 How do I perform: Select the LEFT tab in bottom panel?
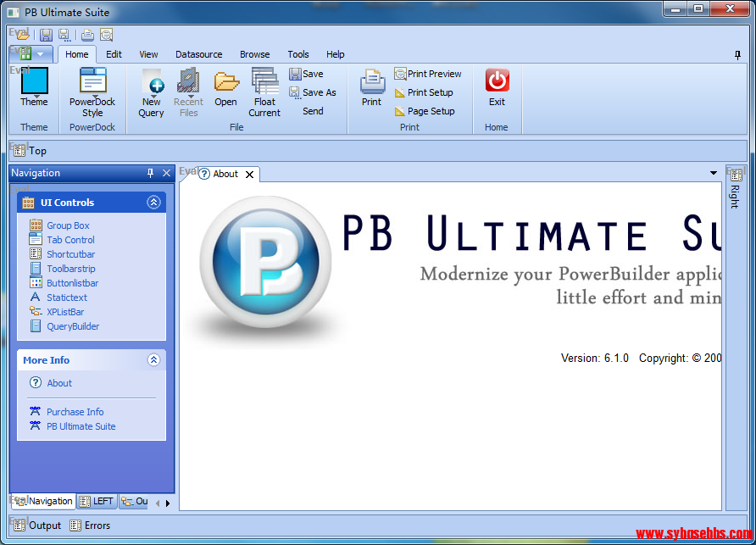[x=96, y=501]
